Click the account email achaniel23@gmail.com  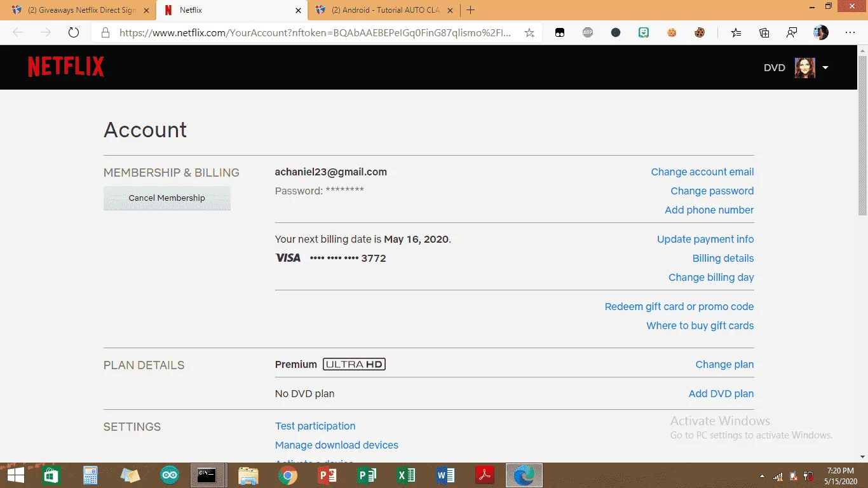pyautogui.click(x=330, y=172)
